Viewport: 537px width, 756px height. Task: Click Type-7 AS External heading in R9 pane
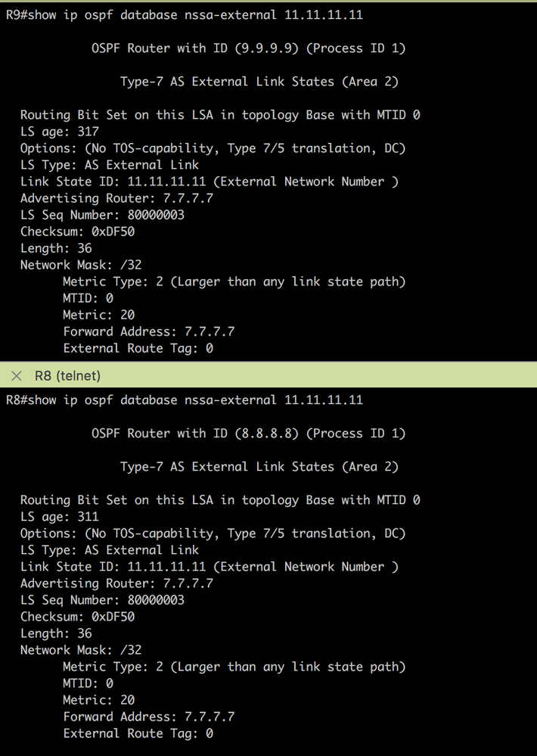pos(259,82)
